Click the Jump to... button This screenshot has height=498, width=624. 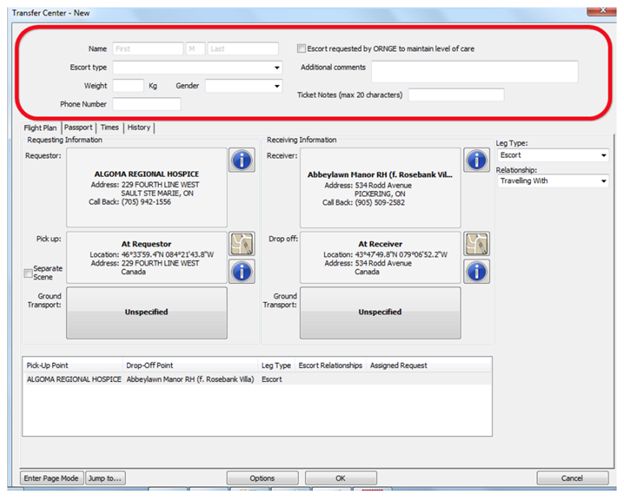[x=105, y=478]
